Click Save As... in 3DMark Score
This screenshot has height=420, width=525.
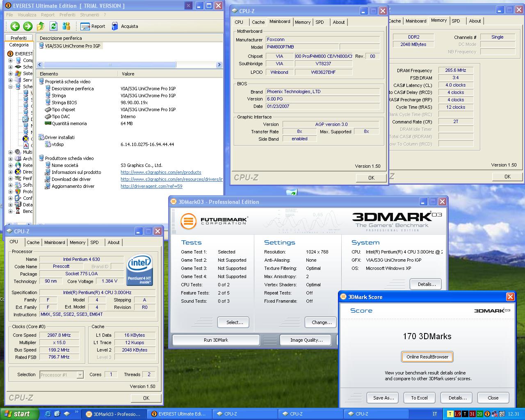pos(383,398)
